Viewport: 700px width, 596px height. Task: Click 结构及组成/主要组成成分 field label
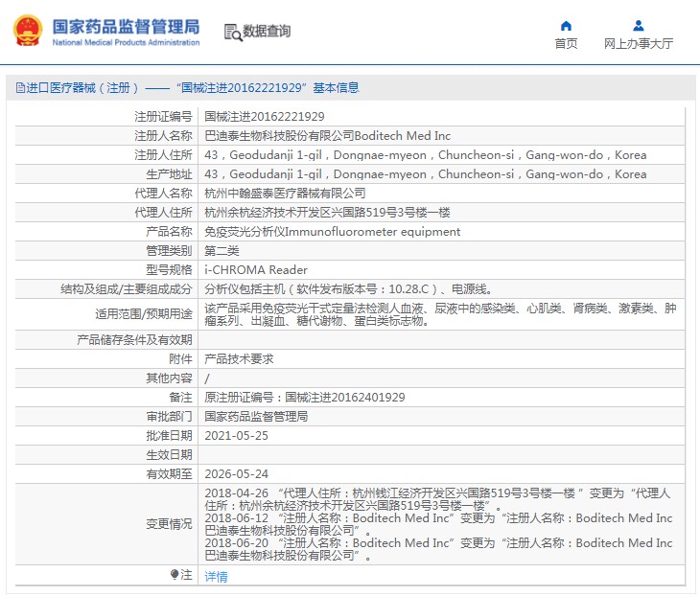coord(127,289)
